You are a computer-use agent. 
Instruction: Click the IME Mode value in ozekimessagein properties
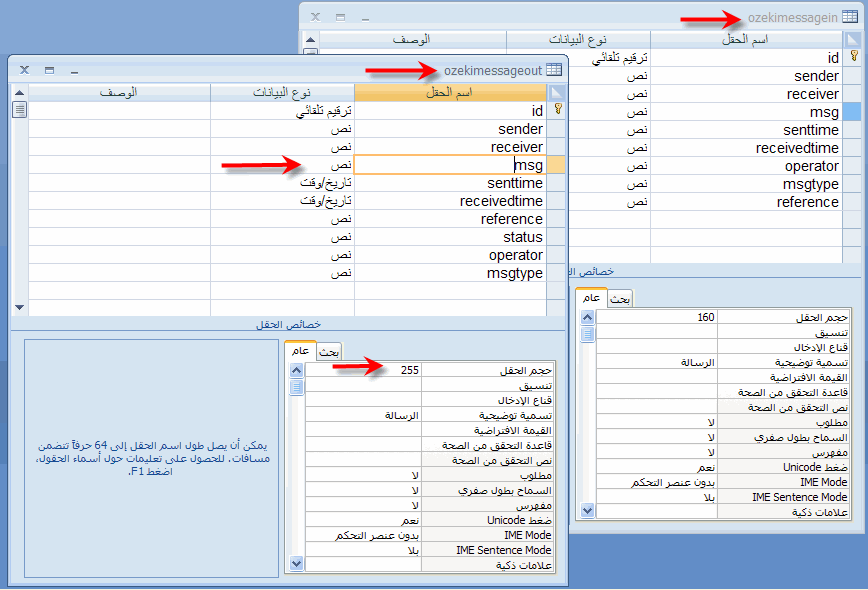pos(657,482)
